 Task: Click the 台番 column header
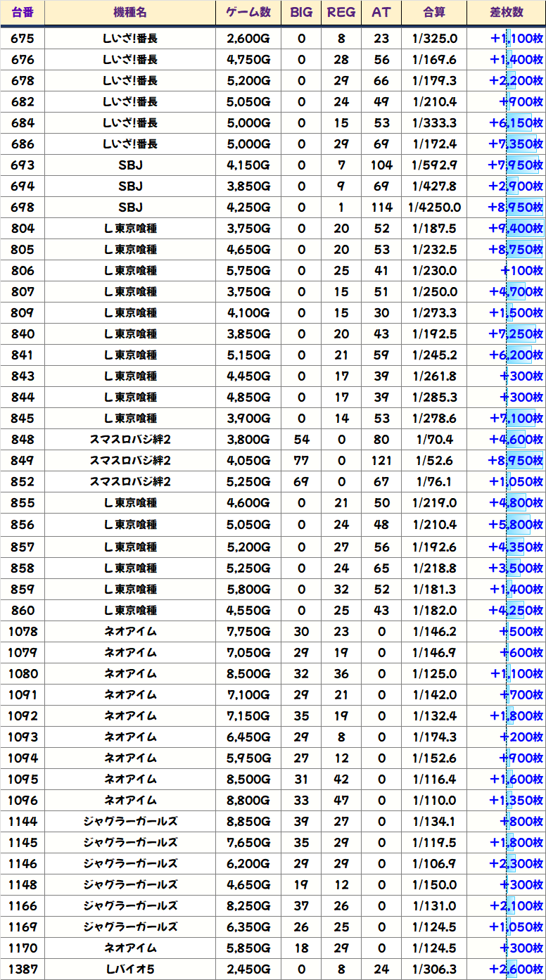[23, 13]
